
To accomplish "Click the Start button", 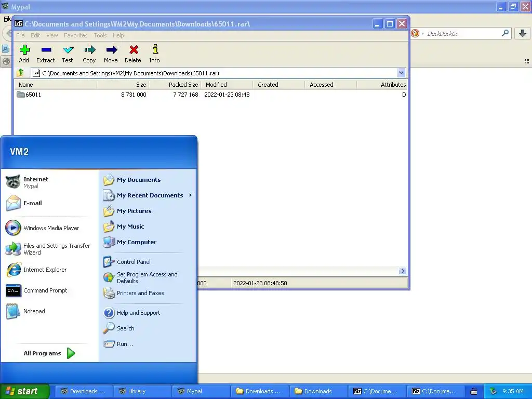I will tap(25, 391).
